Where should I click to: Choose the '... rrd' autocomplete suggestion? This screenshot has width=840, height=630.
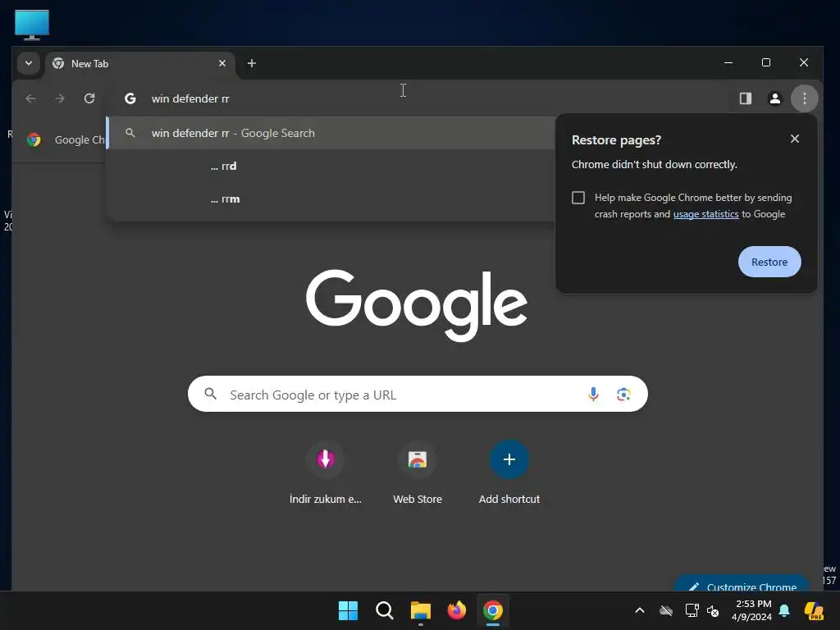tap(332, 166)
